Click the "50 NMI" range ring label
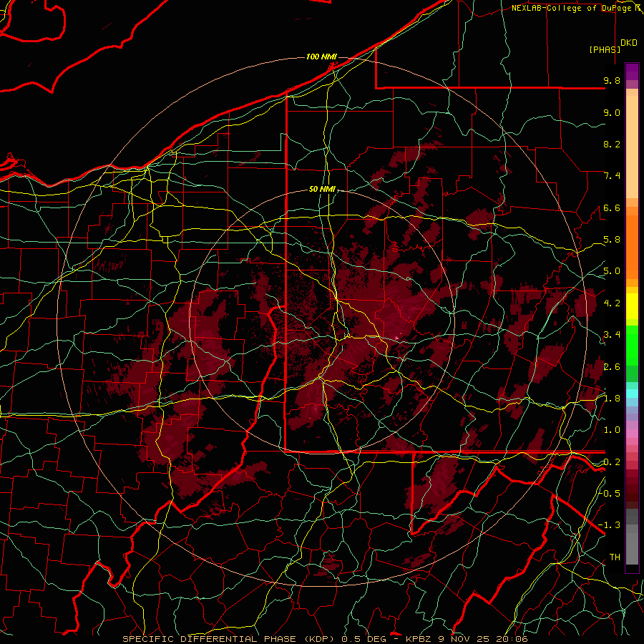The width and height of the screenshot is (644, 644). coord(322,190)
